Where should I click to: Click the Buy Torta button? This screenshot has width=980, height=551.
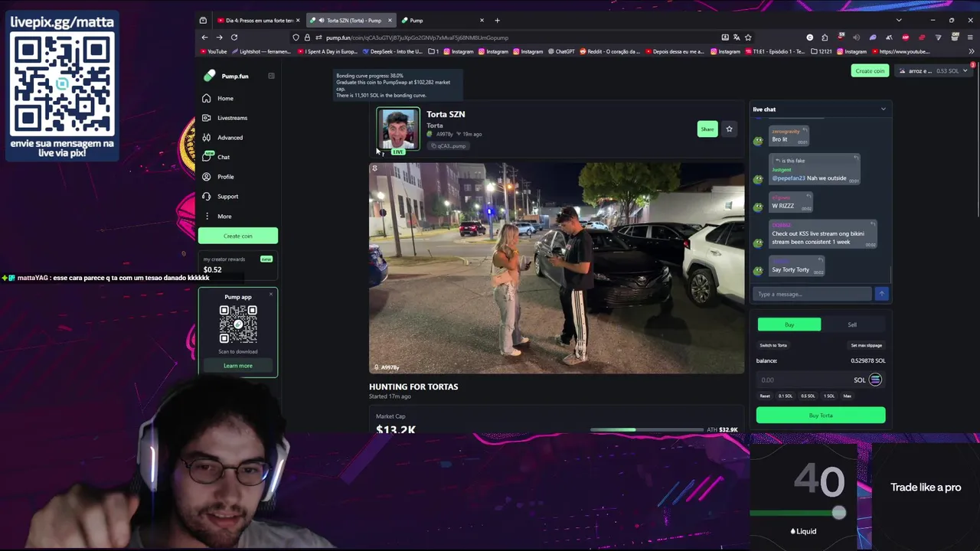coord(821,416)
